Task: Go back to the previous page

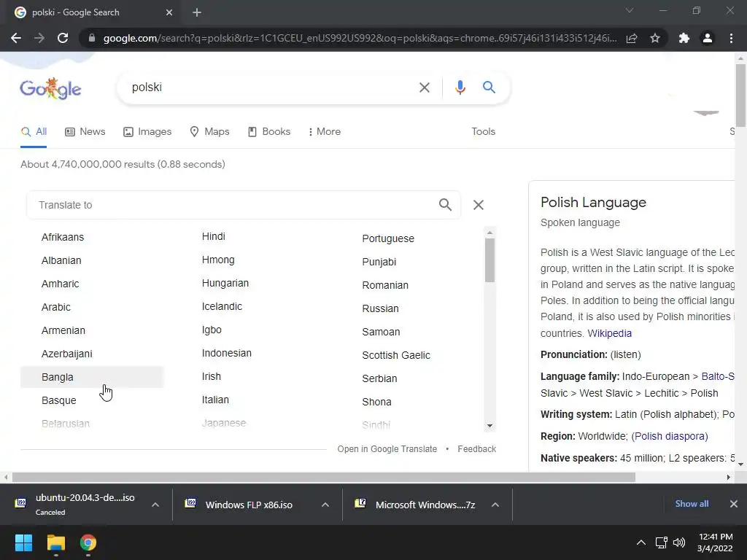Action: click(x=16, y=38)
